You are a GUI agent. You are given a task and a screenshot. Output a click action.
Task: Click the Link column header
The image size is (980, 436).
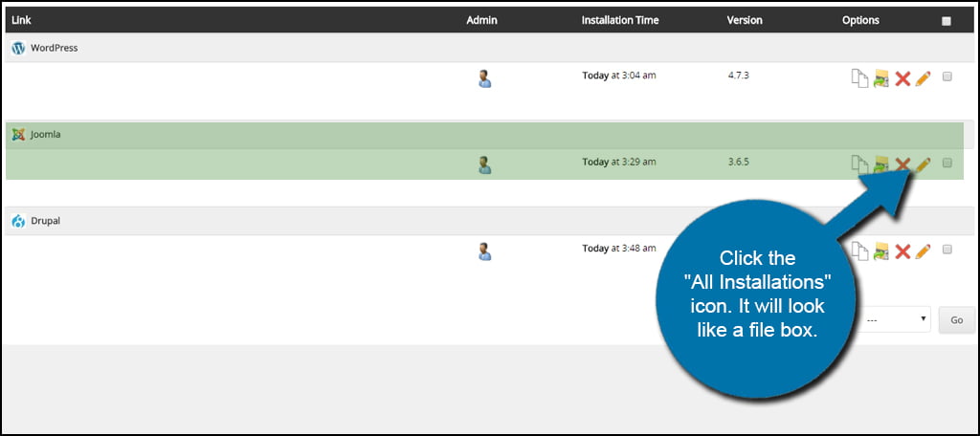(21, 20)
